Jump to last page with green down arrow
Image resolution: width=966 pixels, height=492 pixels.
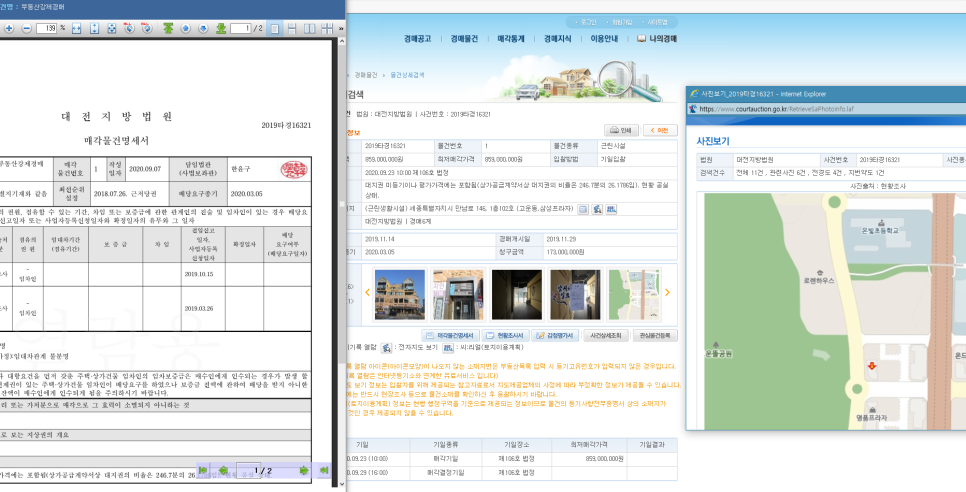tap(221, 29)
